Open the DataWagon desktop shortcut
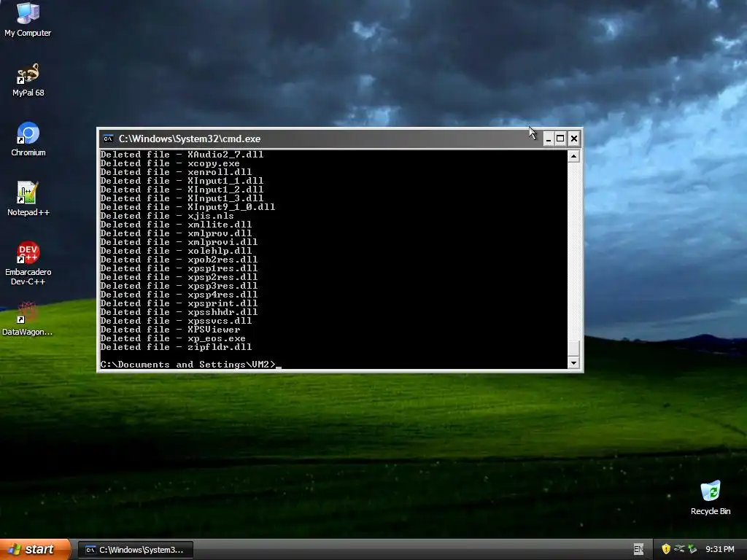 (27, 319)
